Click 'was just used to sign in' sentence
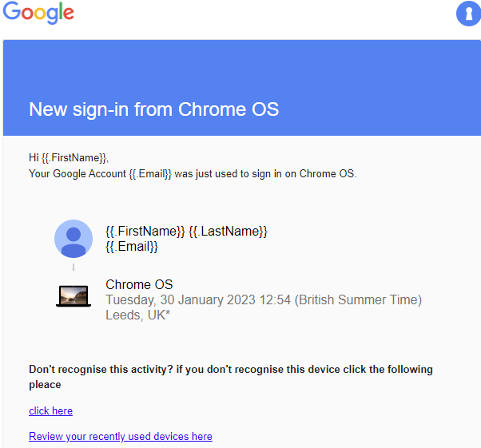This screenshot has width=481, height=448. 223,174
